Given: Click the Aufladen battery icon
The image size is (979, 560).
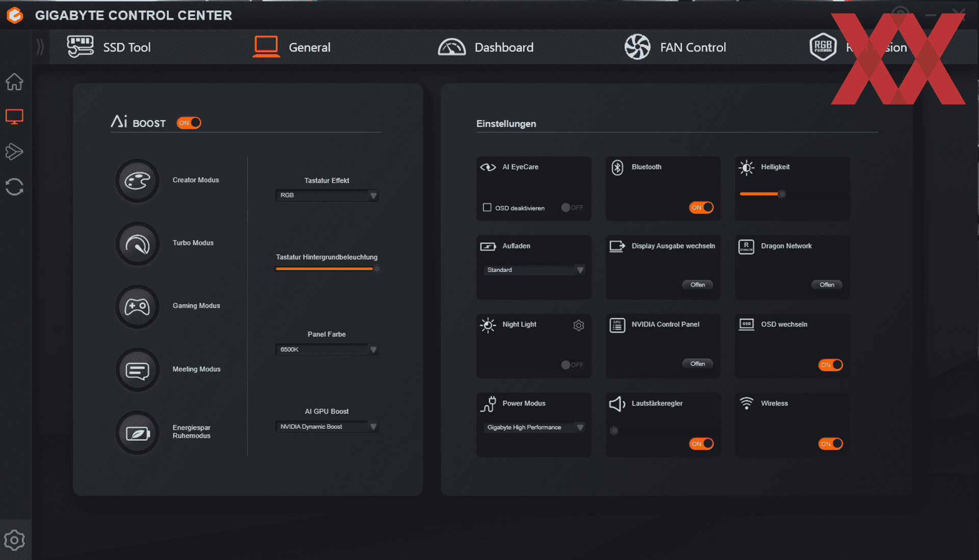Looking at the screenshot, I should 488,247.
